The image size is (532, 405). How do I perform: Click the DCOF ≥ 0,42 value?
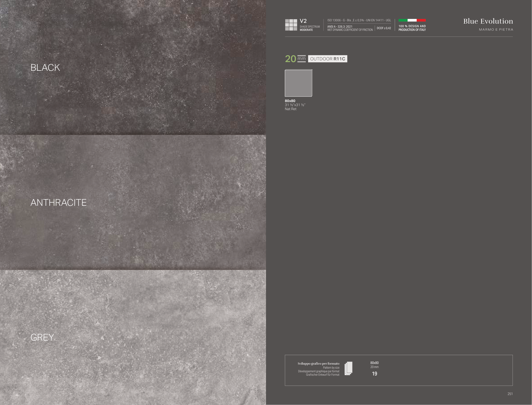click(384, 28)
